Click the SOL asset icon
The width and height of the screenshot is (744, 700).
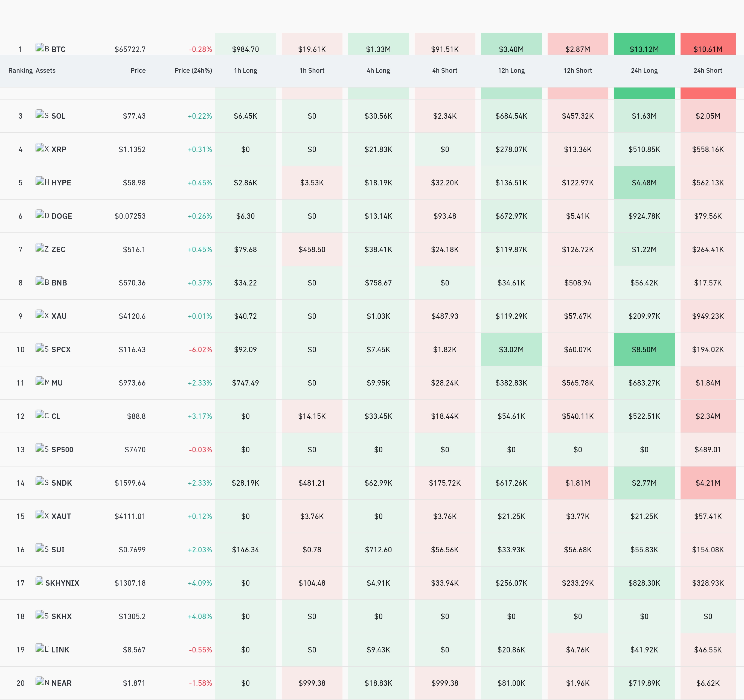click(42, 115)
